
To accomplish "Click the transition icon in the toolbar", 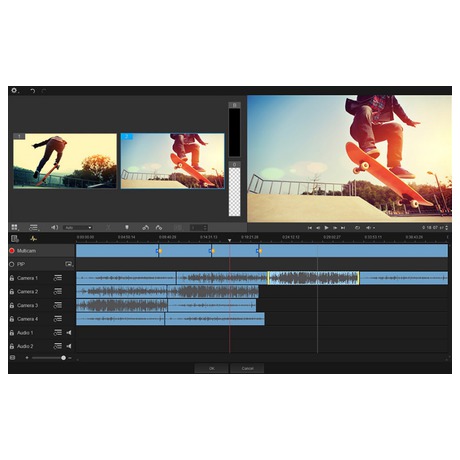I will 178,228.
